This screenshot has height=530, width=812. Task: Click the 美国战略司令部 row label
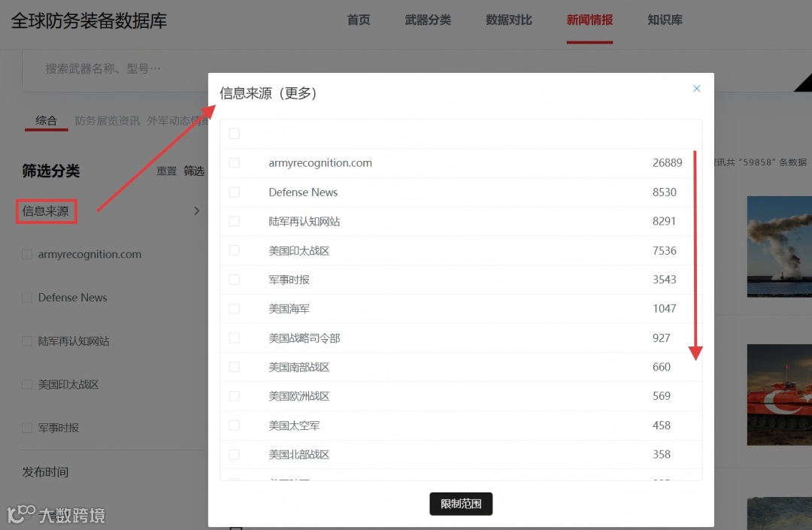pyautogui.click(x=304, y=338)
